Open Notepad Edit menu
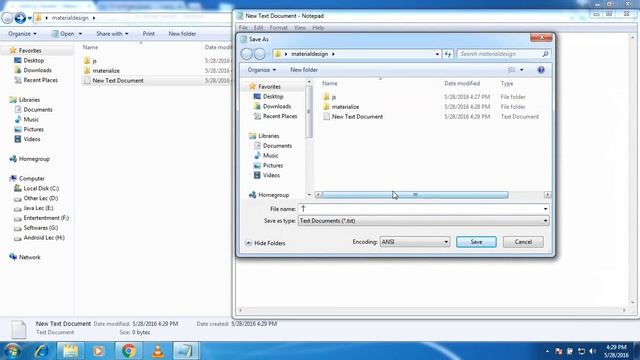 [258, 28]
